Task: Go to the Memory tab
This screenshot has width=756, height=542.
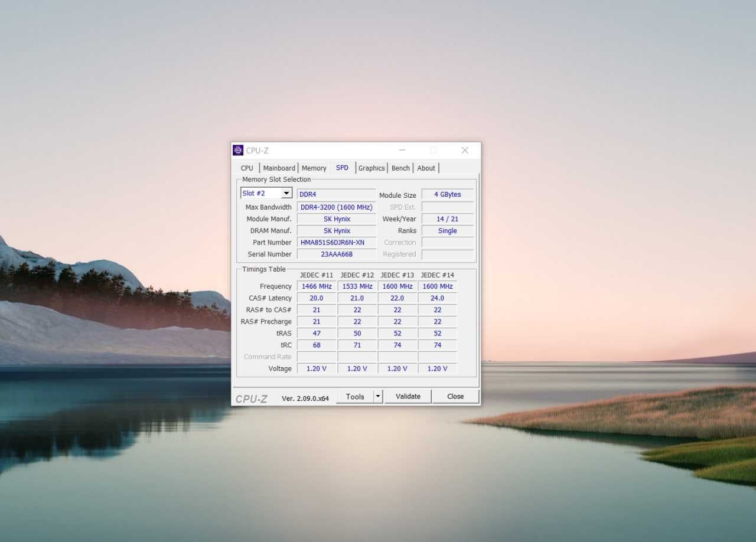Action: click(x=314, y=168)
